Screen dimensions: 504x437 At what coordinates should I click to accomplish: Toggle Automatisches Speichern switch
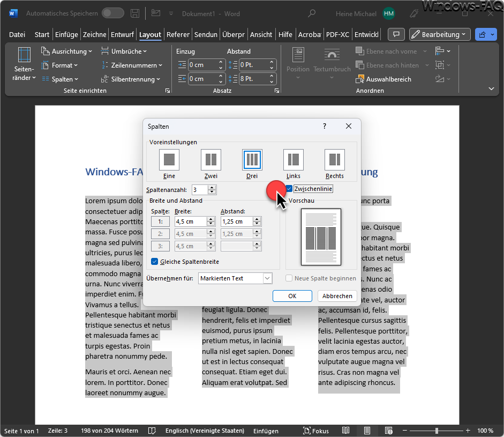113,13
